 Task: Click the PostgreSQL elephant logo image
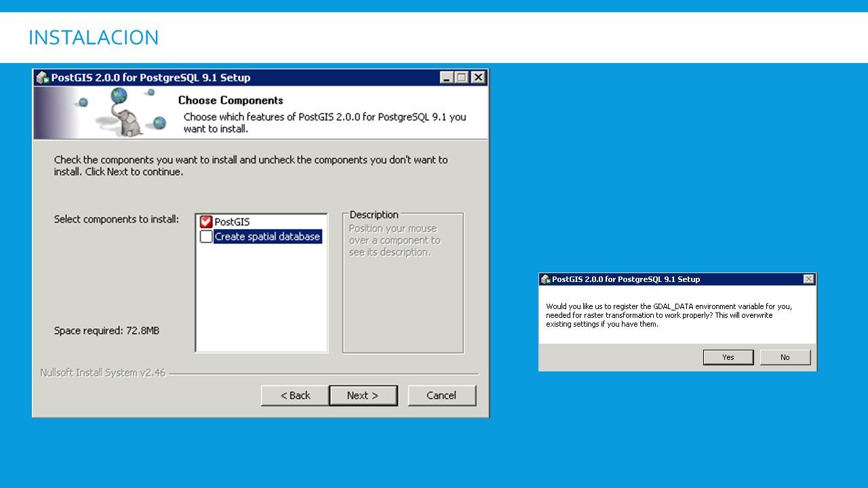(122, 113)
